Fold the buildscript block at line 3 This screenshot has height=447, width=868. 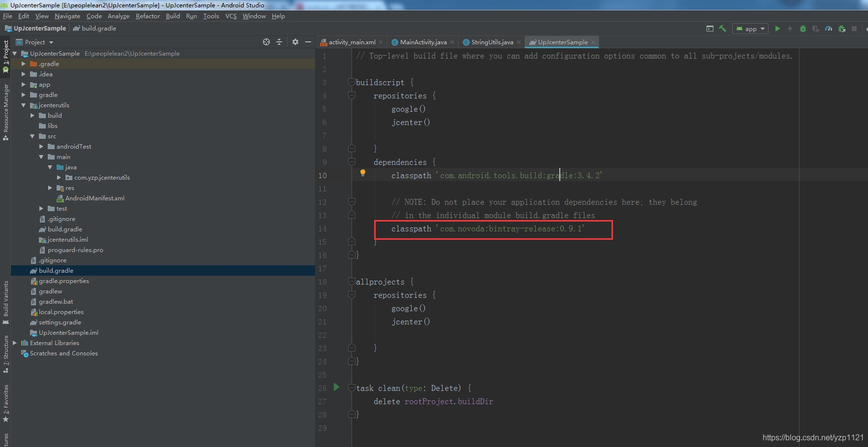[352, 82]
